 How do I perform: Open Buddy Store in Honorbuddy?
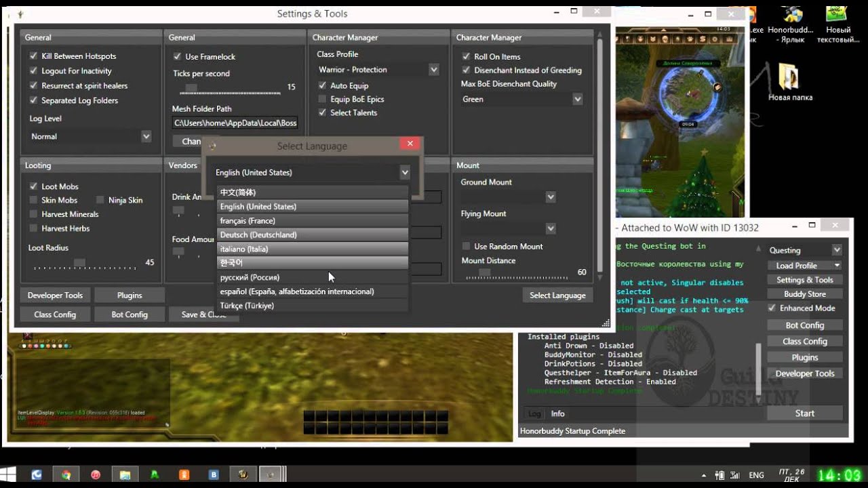click(805, 294)
